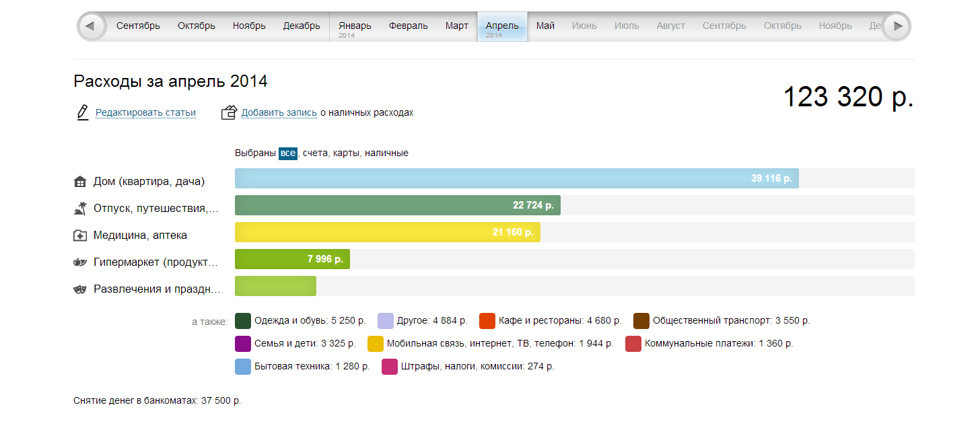Click 'Штрафы, налоги, комиссии: 274 р.' text
Image resolution: width=980 pixels, height=434 pixels.
pos(478,367)
